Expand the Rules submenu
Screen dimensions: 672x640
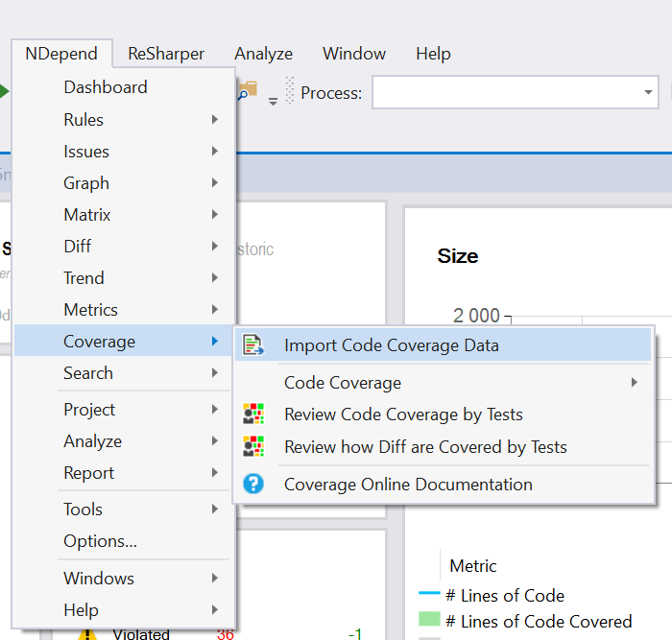(215, 120)
